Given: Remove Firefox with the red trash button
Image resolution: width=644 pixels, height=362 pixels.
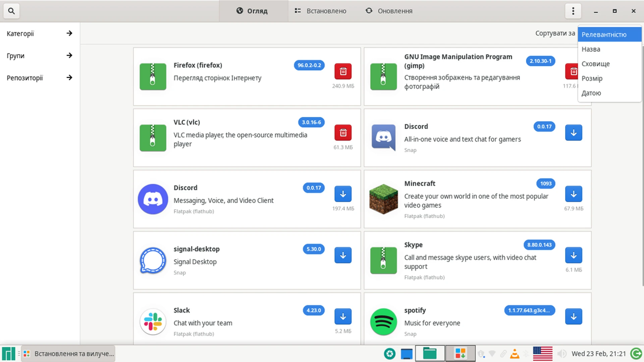Looking at the screenshot, I should [343, 71].
